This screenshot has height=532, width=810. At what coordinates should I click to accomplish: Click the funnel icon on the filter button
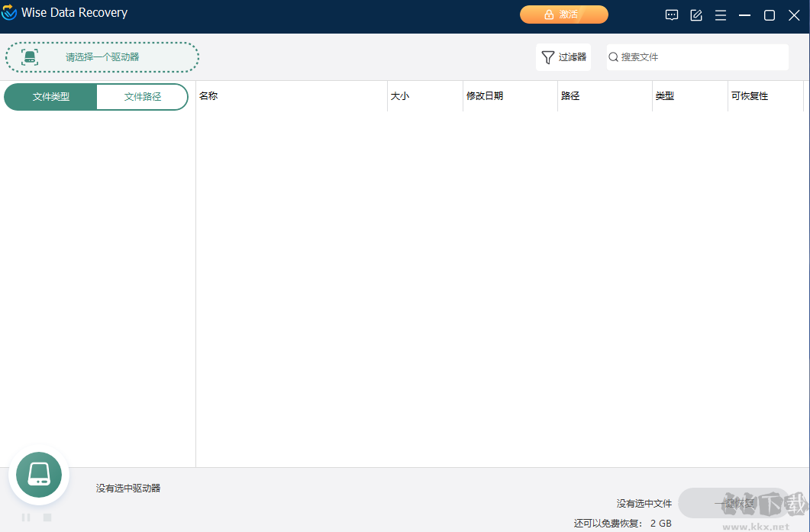(x=547, y=57)
